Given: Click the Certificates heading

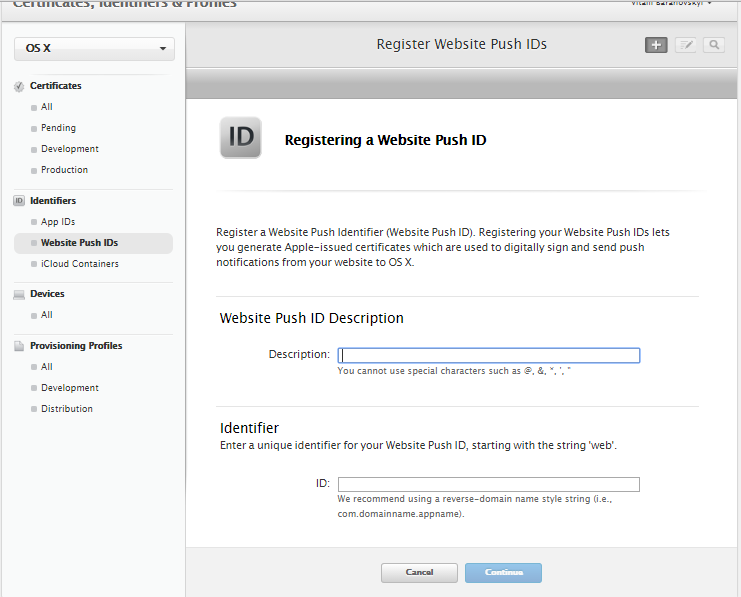Looking at the screenshot, I should pyautogui.click(x=55, y=86).
